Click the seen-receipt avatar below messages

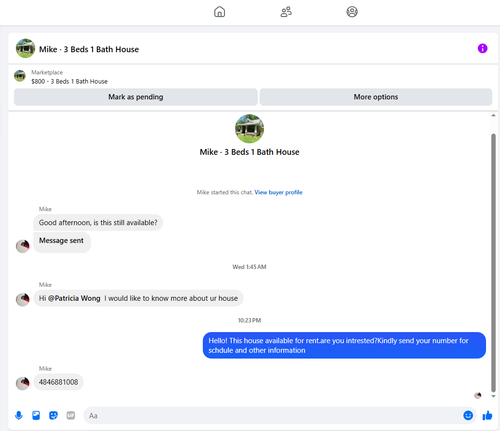tap(478, 396)
